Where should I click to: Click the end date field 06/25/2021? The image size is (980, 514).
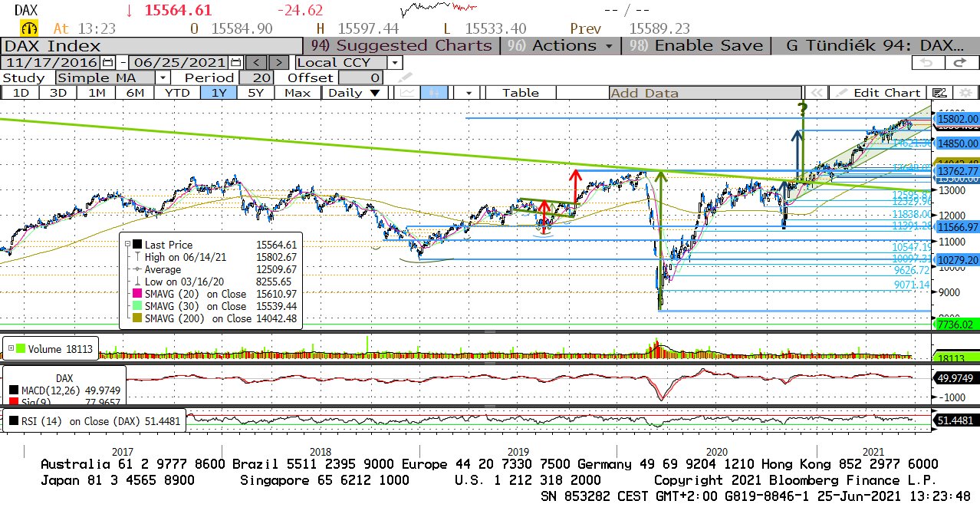(x=179, y=63)
